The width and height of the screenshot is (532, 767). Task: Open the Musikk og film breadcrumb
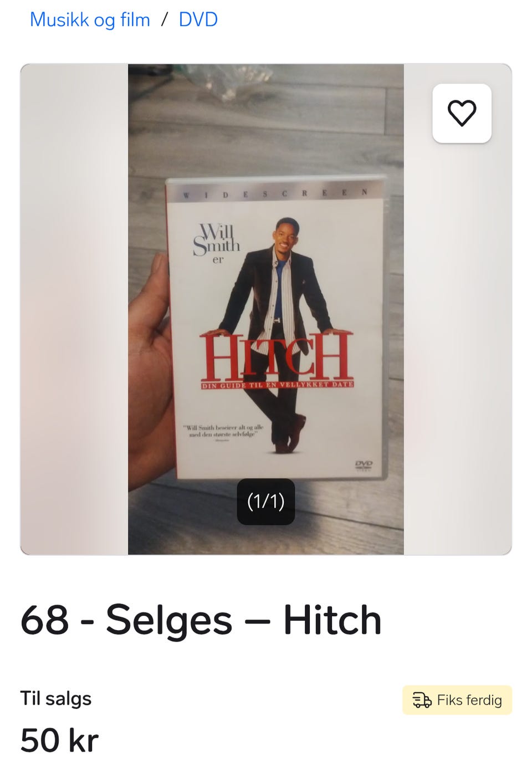pos(90,19)
